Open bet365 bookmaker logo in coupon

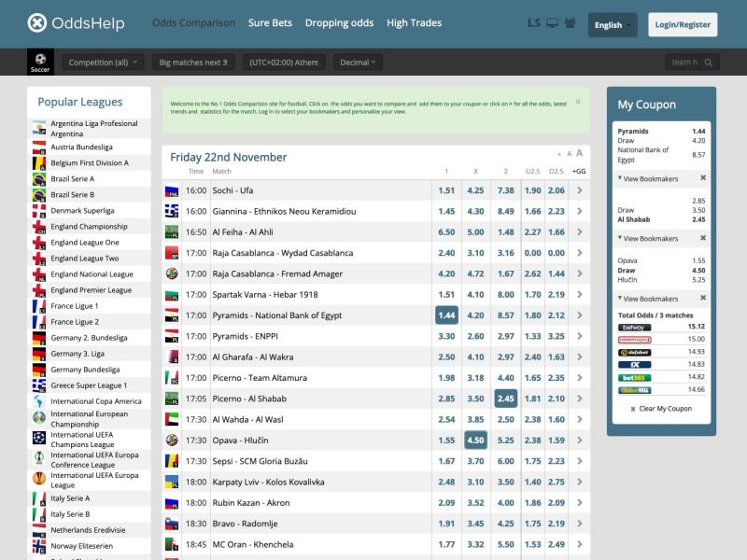click(635, 377)
